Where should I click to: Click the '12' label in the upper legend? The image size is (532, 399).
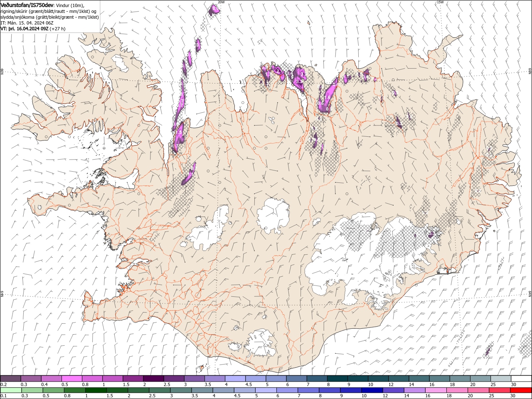point(391,384)
